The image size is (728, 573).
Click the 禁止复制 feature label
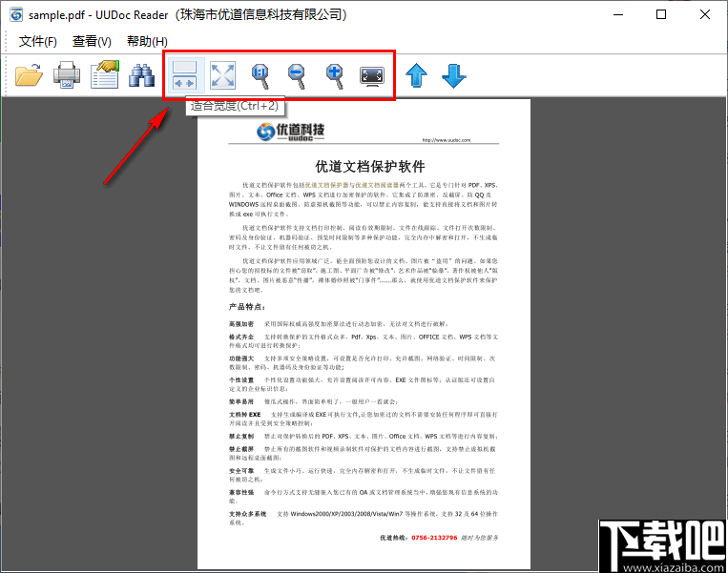point(241,436)
